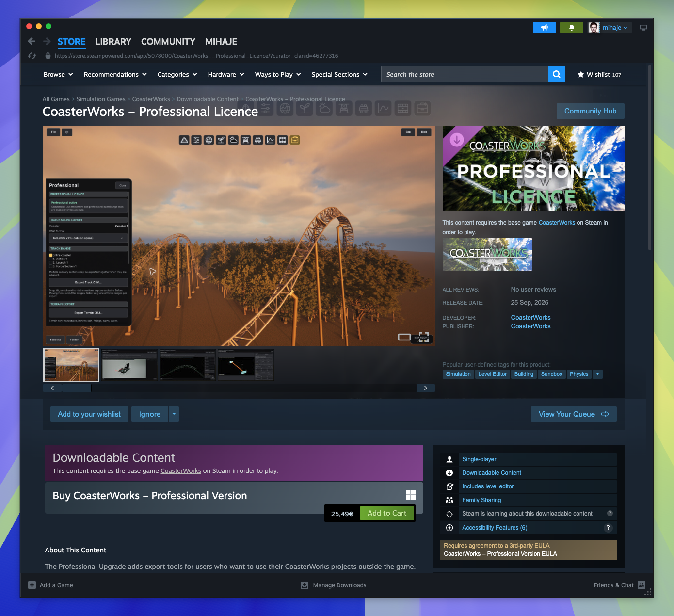This screenshot has width=674, height=616.
Task: Open the Hardware dropdown
Action: [x=226, y=74]
